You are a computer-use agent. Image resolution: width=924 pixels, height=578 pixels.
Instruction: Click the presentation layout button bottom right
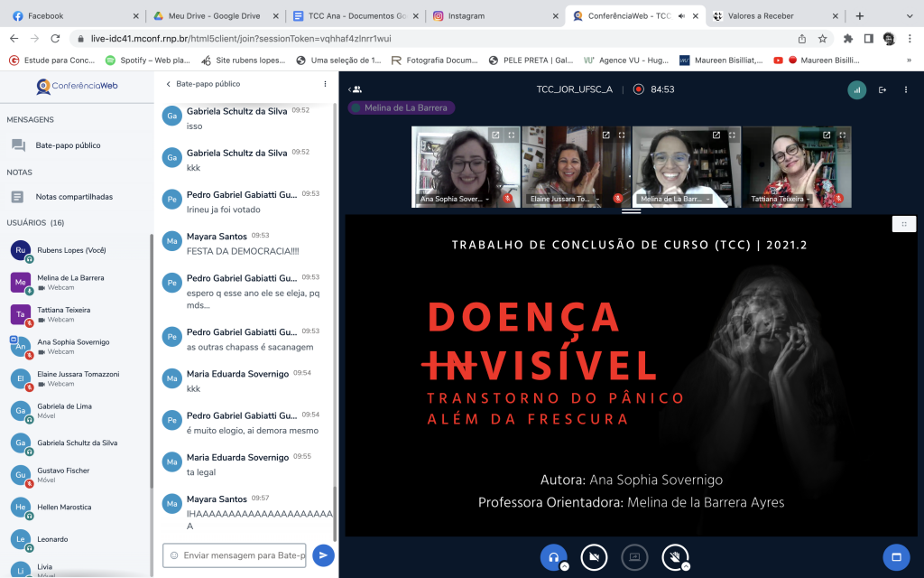point(896,557)
